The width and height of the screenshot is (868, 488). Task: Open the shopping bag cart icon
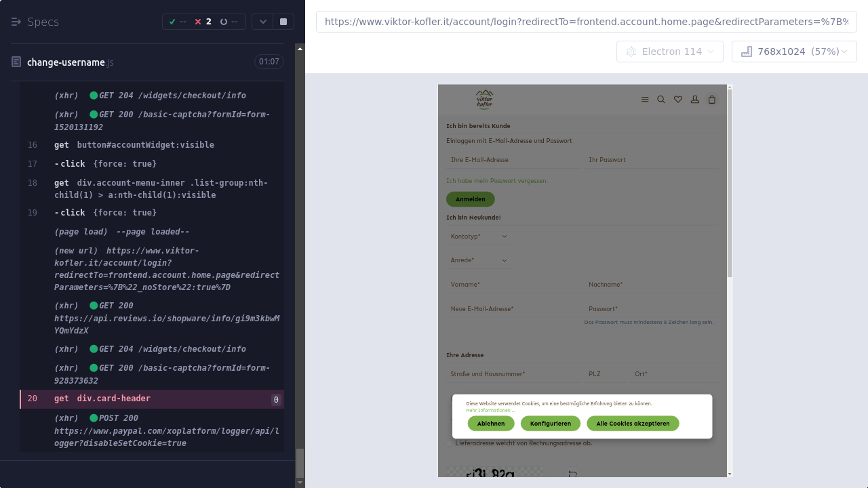711,100
